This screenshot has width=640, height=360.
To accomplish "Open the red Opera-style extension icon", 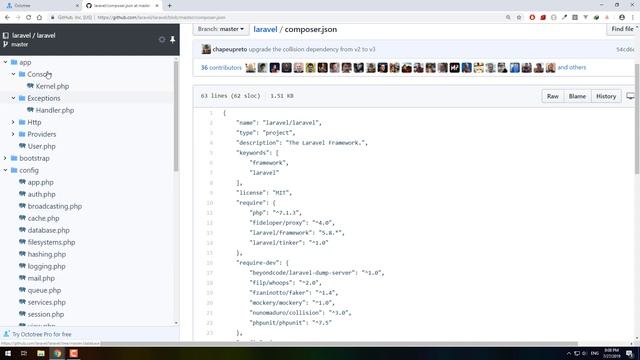I will 532,18.
